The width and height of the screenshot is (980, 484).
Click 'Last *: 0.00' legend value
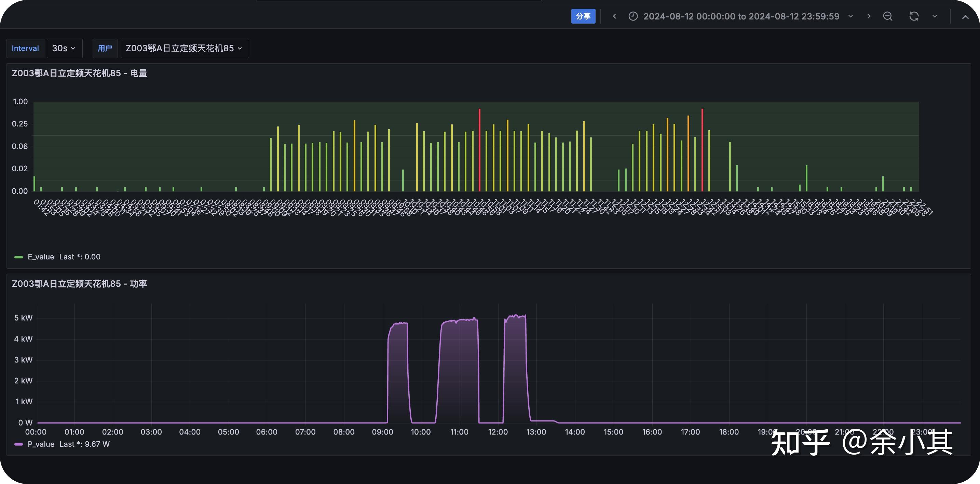tap(80, 257)
